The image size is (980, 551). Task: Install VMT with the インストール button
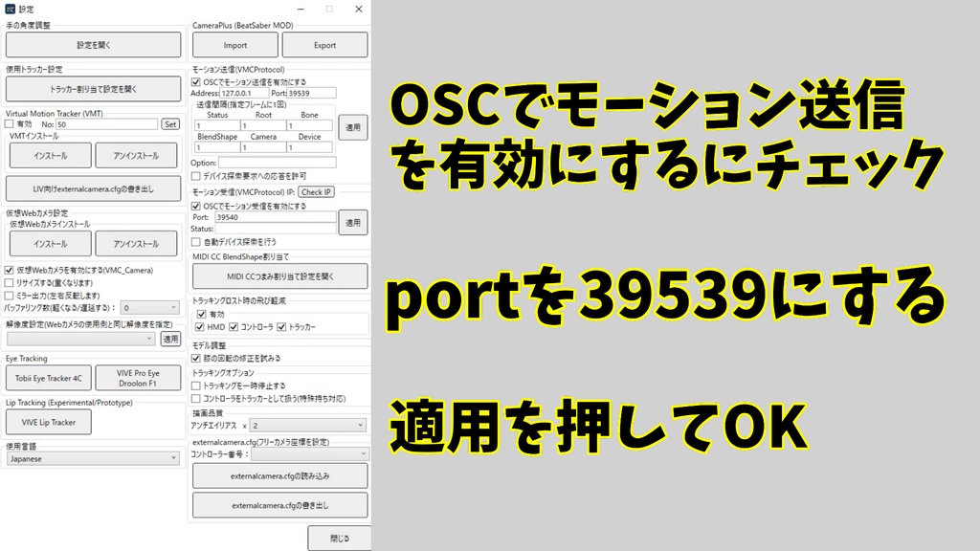click(50, 156)
